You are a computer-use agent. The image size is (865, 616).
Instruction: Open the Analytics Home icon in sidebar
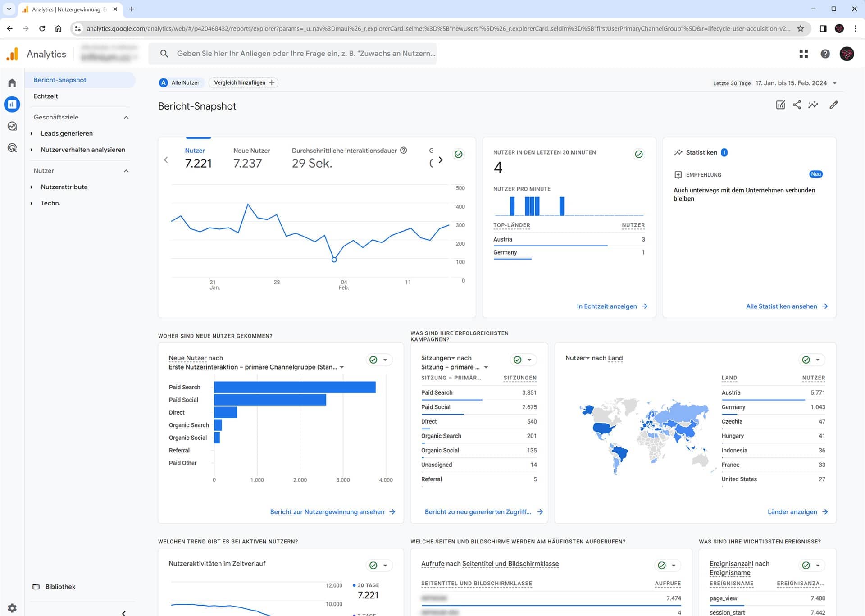pos(12,83)
